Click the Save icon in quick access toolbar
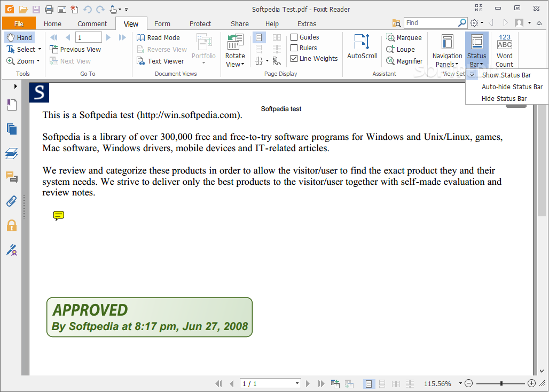The width and height of the screenshot is (549, 392). [36, 10]
